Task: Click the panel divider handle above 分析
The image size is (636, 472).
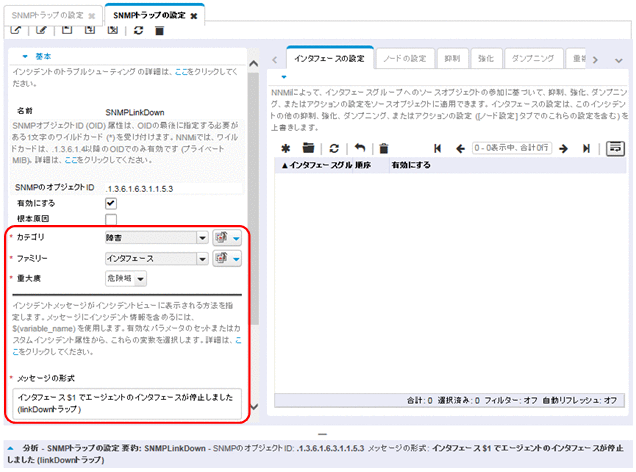Action: (x=322, y=434)
